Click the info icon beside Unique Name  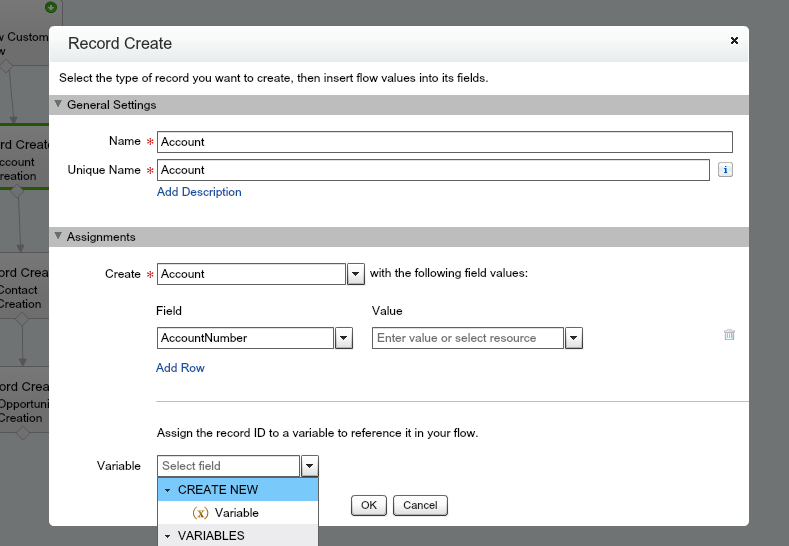(726, 170)
